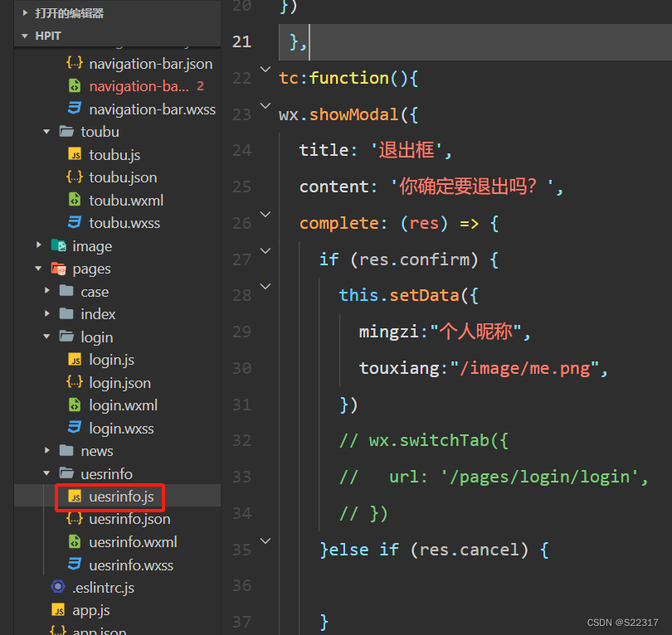This screenshot has height=635, width=672.
Task: Click the login.json braces icon
Action: click(x=75, y=382)
